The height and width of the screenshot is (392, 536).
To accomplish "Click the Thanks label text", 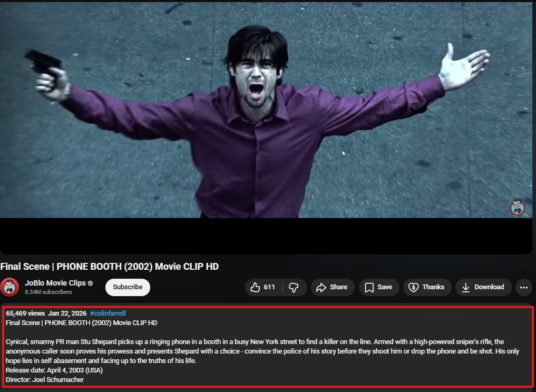I will tap(433, 287).
